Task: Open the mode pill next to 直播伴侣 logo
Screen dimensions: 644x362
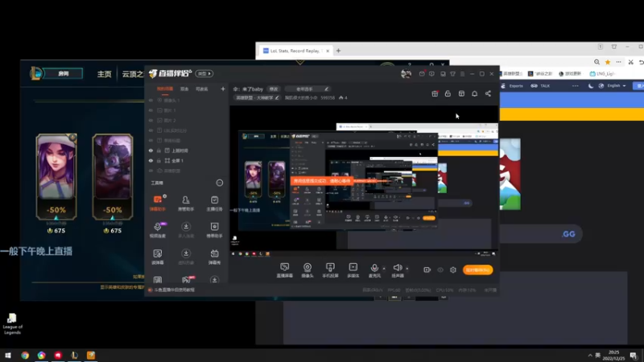Action: pyautogui.click(x=204, y=73)
